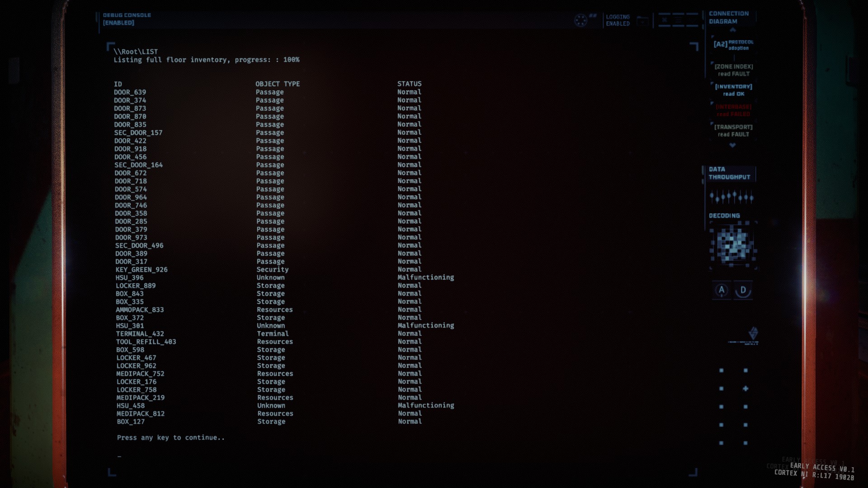Viewport: 868px width, 488px height.
Task: Click the folder icon beside Logging Enabled
Action: [642, 21]
